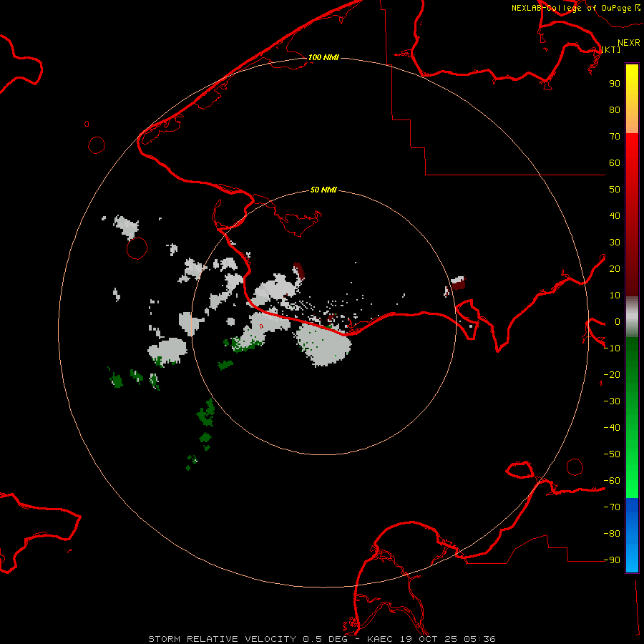Click the -80 scale value
The width and height of the screenshot is (644, 644).
612,534
